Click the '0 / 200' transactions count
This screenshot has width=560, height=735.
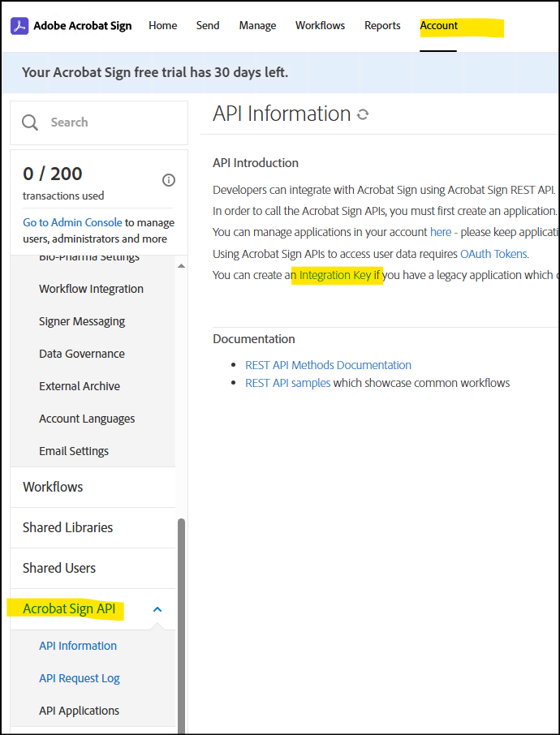click(53, 174)
